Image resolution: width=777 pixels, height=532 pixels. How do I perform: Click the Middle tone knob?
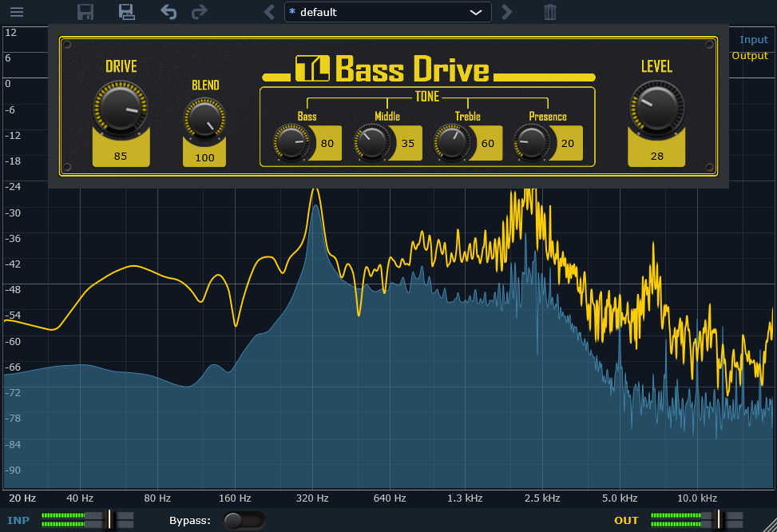click(371, 143)
